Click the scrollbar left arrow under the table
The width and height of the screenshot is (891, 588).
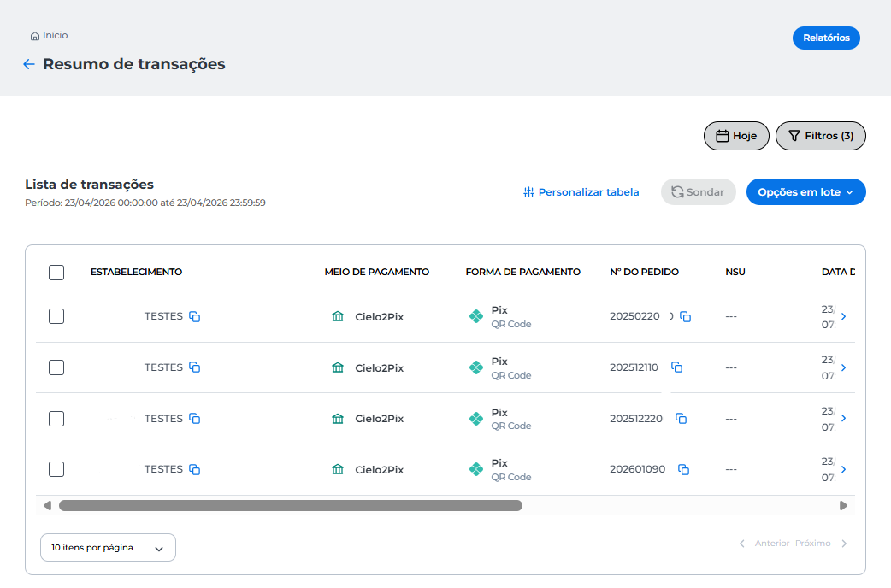(x=47, y=506)
